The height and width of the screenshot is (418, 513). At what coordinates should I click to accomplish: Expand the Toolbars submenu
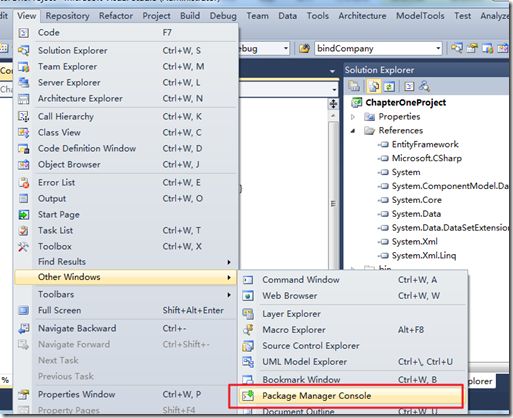pyautogui.click(x=127, y=294)
